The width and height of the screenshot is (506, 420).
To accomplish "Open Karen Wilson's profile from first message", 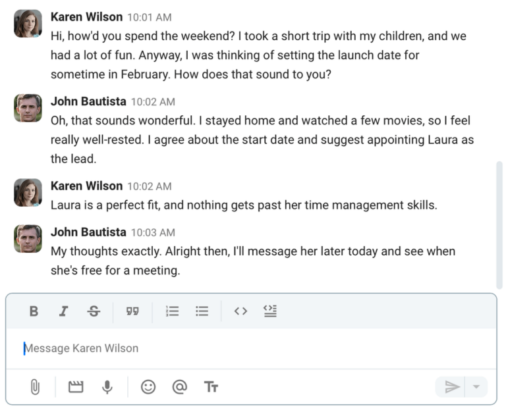I will (x=86, y=16).
